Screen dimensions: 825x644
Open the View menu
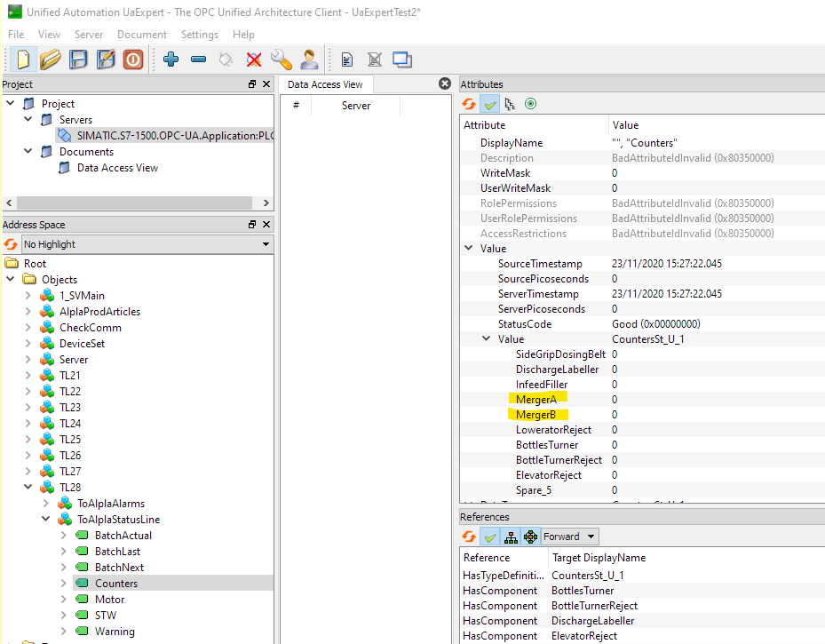[49, 35]
